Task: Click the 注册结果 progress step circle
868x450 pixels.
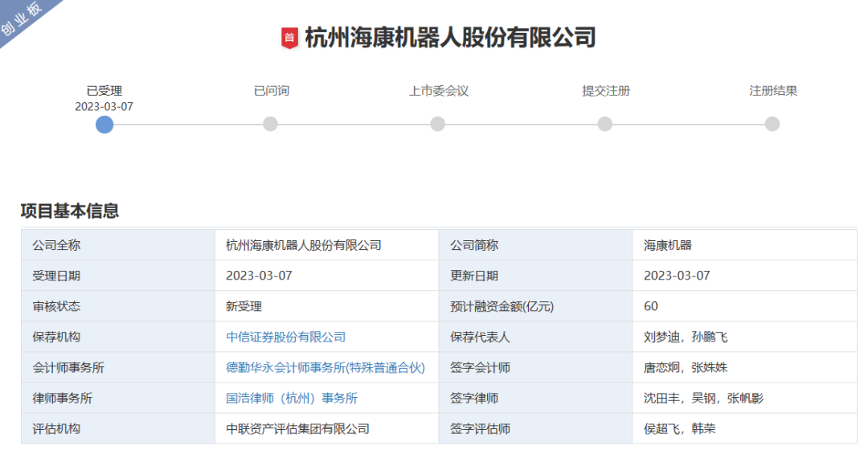Action: (772, 124)
